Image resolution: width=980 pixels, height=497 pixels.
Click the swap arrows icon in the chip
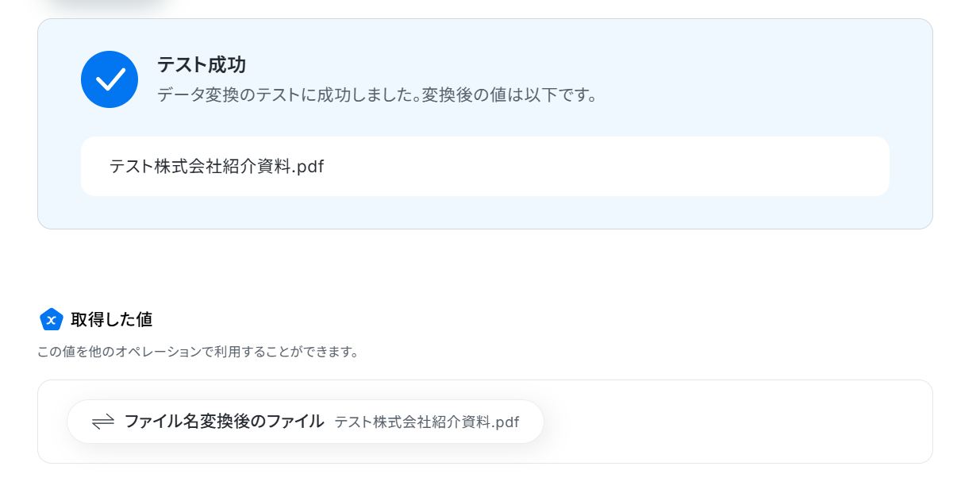(x=103, y=422)
